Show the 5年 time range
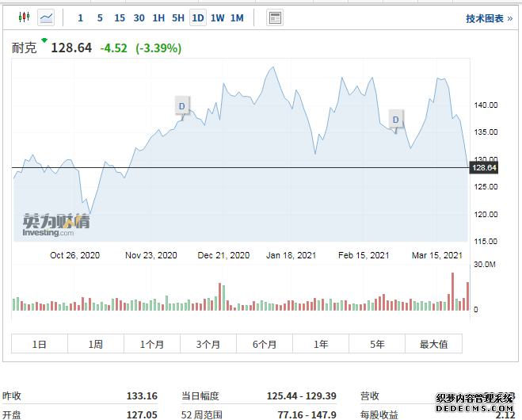This screenshot has width=522, height=420. pyautogui.click(x=377, y=344)
